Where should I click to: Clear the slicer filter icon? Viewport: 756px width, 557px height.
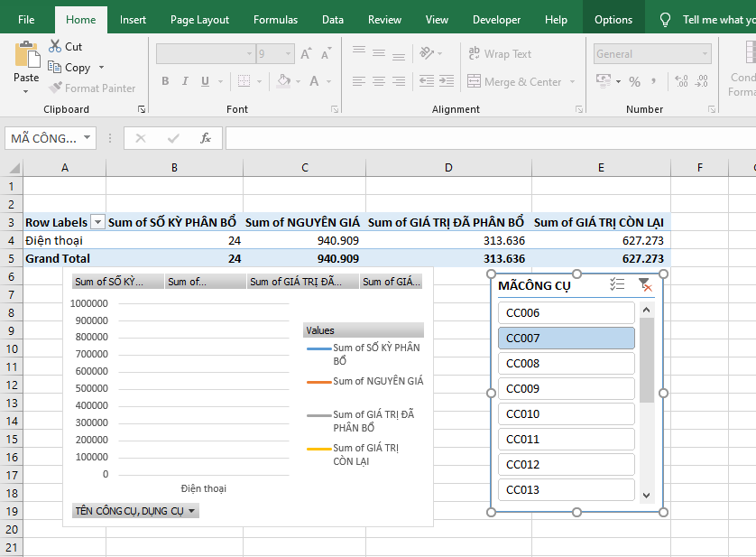(644, 285)
